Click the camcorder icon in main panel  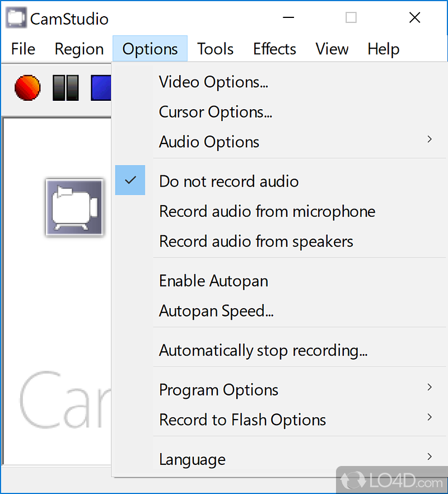click(74, 207)
